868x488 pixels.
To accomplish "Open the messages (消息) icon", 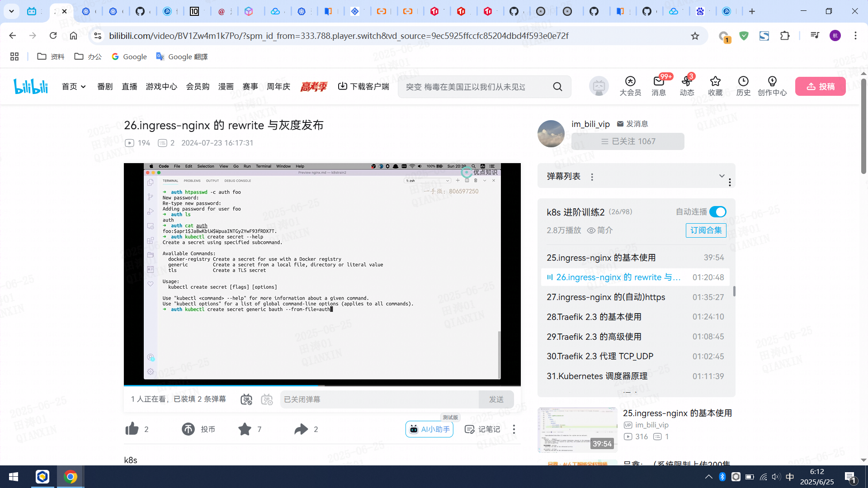I will [659, 82].
